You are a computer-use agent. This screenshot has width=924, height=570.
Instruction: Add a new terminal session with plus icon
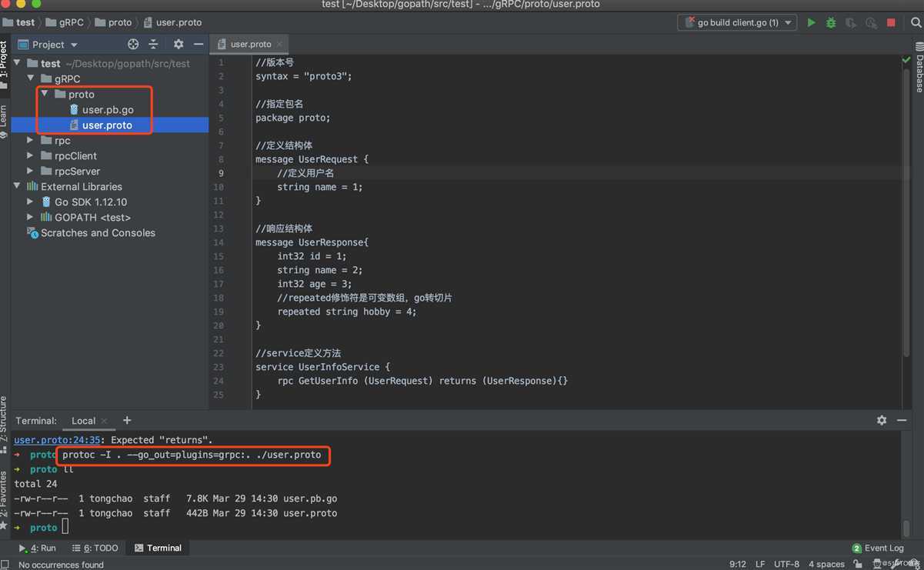pos(127,420)
